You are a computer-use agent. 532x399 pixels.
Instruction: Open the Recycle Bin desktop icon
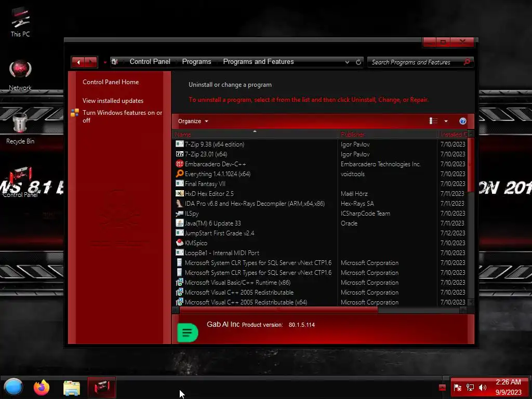pyautogui.click(x=20, y=129)
